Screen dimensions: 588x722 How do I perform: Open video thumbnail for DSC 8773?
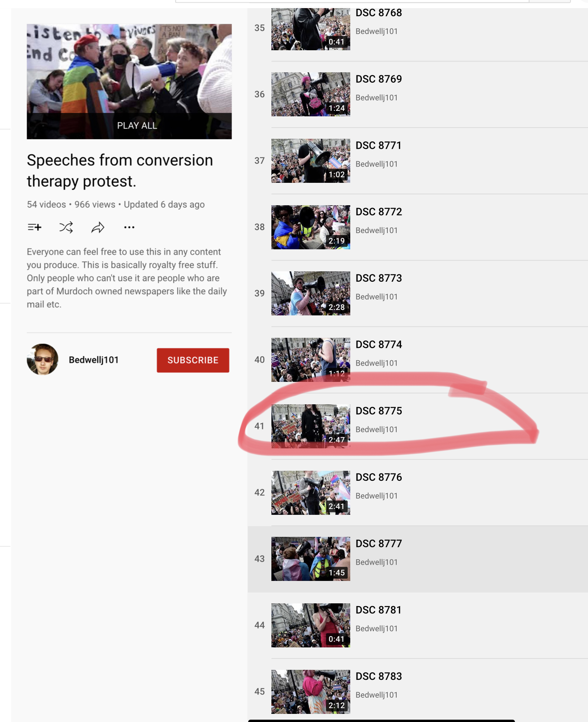pyautogui.click(x=311, y=293)
